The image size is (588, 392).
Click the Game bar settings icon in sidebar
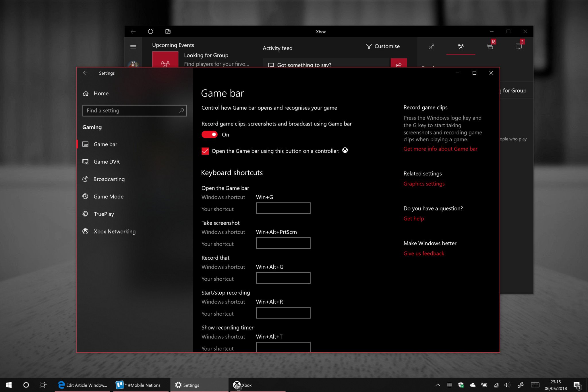[x=86, y=144]
